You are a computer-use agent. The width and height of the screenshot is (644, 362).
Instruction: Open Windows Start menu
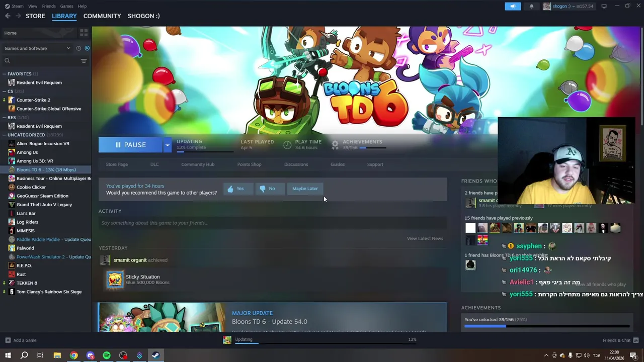click(x=8, y=355)
